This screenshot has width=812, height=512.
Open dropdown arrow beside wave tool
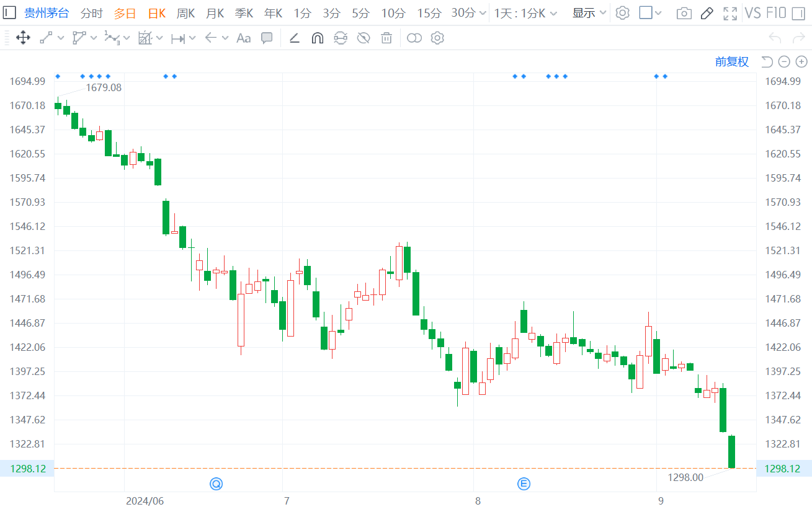pyautogui.click(x=127, y=38)
